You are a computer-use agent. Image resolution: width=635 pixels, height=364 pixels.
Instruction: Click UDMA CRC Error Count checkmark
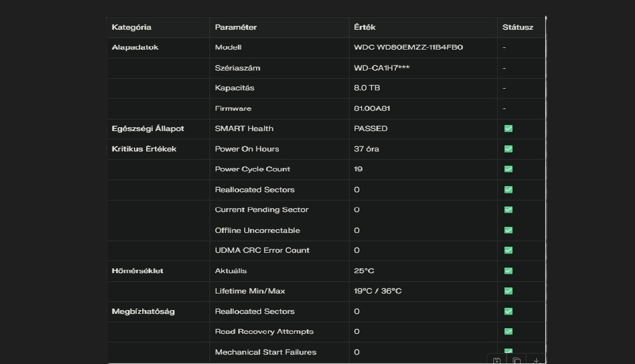508,250
